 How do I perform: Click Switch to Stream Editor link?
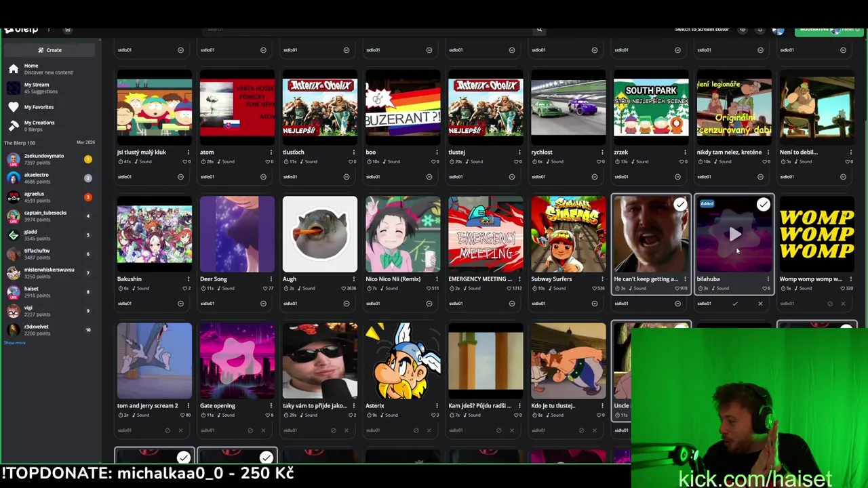pyautogui.click(x=701, y=29)
